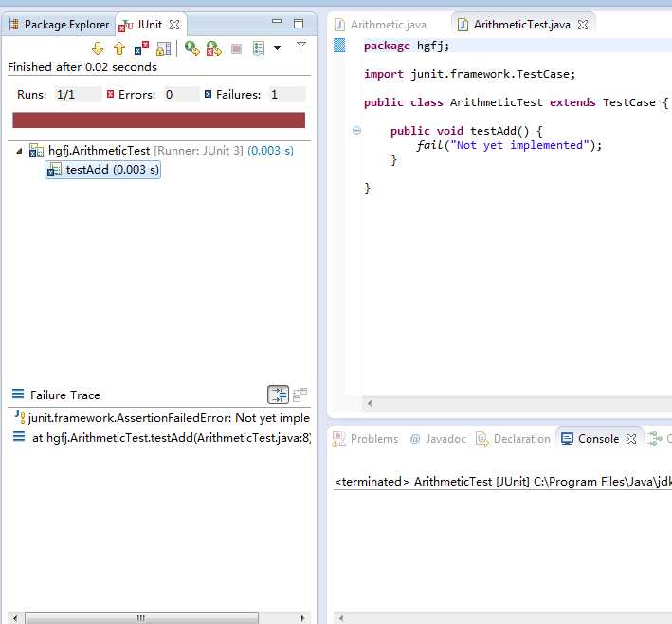Open the Javadoc tab
Viewport: 672px width, 624px height.
438,439
